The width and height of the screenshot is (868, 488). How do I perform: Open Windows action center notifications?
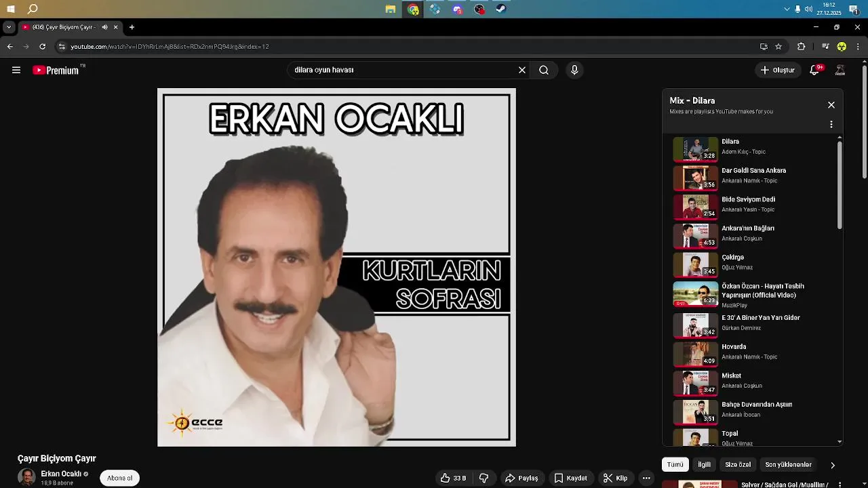pos(854,9)
